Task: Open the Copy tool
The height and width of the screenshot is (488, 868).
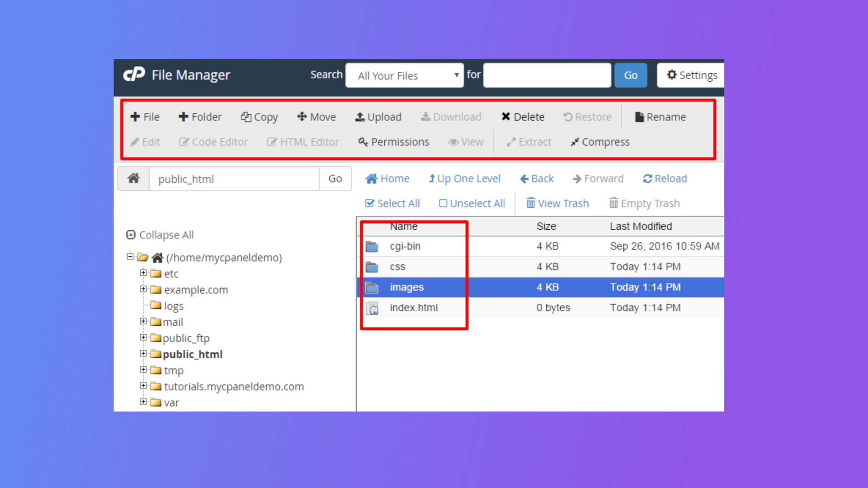Action: [x=259, y=117]
